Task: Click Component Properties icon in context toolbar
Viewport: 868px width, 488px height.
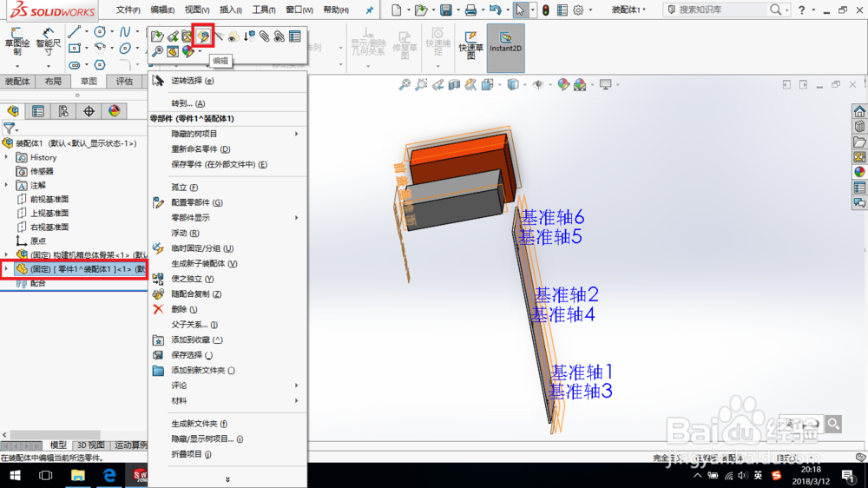Action: (294, 36)
